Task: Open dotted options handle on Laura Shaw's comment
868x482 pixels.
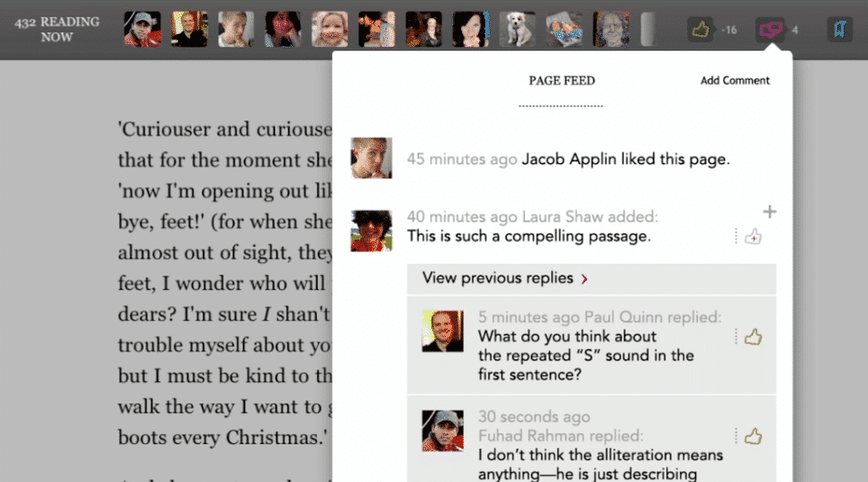Action: coord(736,236)
